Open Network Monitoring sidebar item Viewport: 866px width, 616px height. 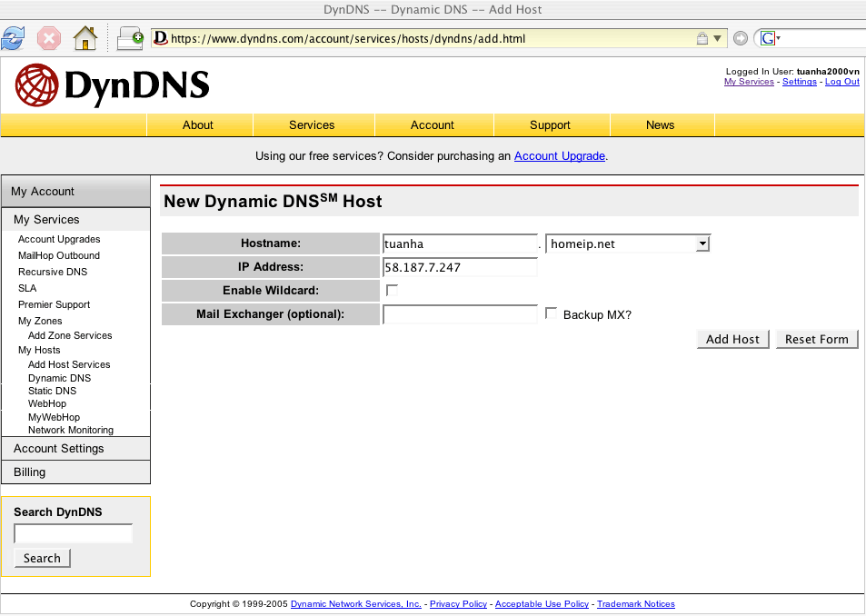pos(71,430)
